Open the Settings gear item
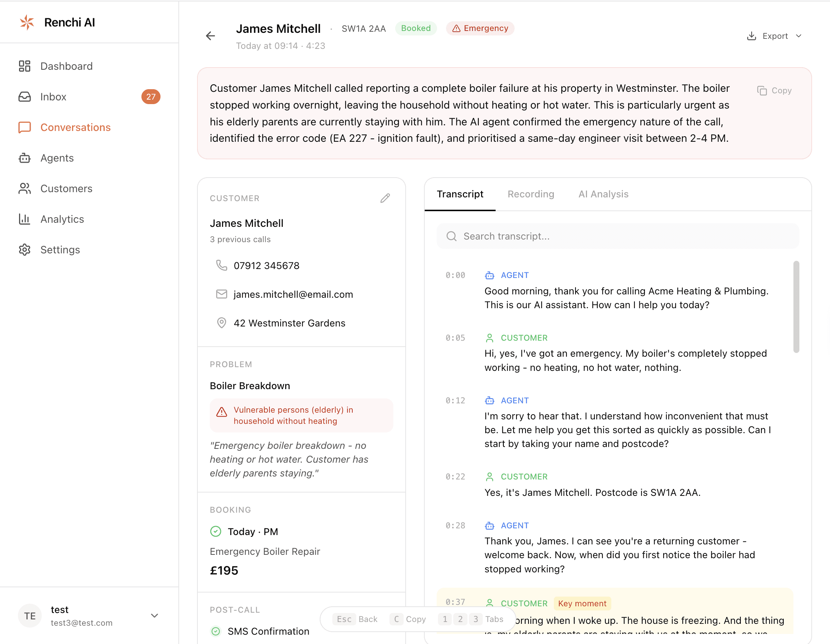The width and height of the screenshot is (830, 644). tap(60, 250)
